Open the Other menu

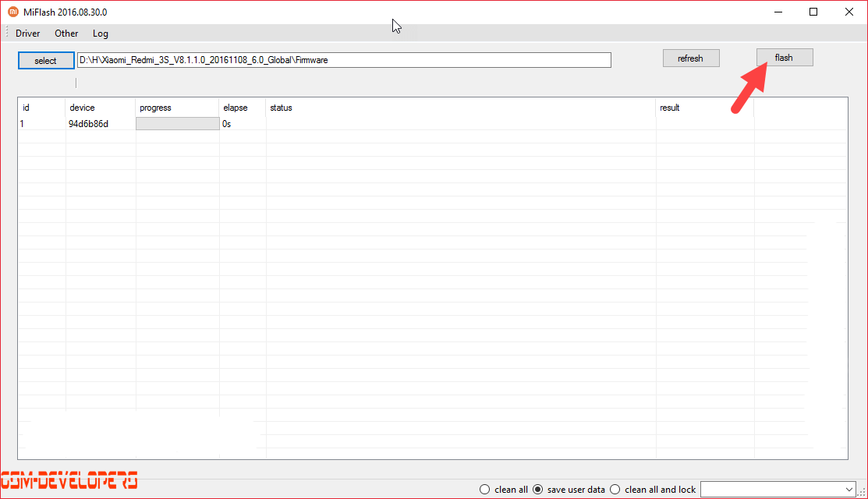click(66, 34)
